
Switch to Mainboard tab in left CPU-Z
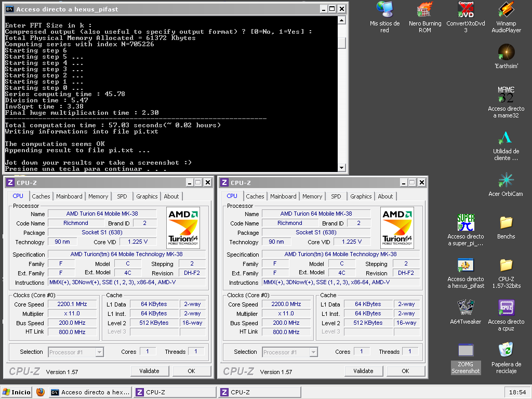tap(69, 196)
